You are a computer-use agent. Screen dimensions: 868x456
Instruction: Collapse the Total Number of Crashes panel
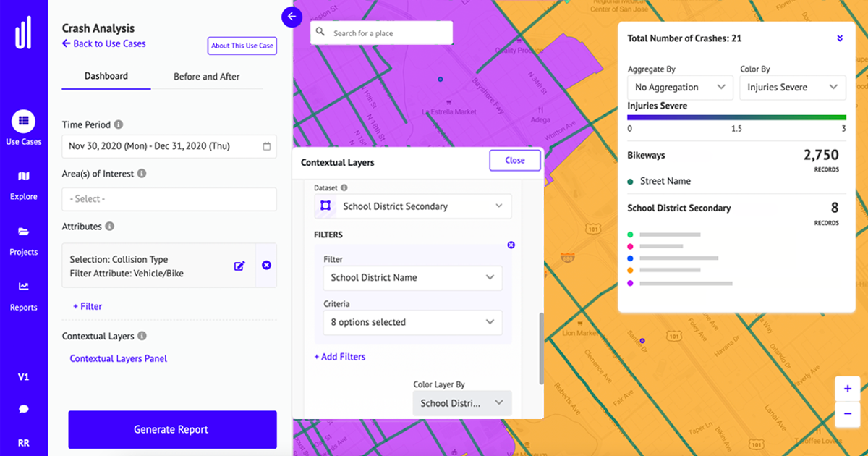click(x=839, y=38)
